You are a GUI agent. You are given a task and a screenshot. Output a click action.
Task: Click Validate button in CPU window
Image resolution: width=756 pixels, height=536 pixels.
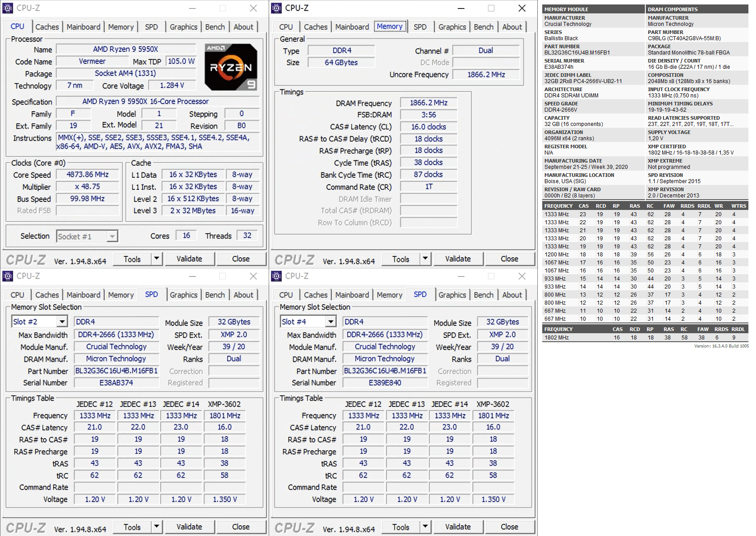click(189, 259)
